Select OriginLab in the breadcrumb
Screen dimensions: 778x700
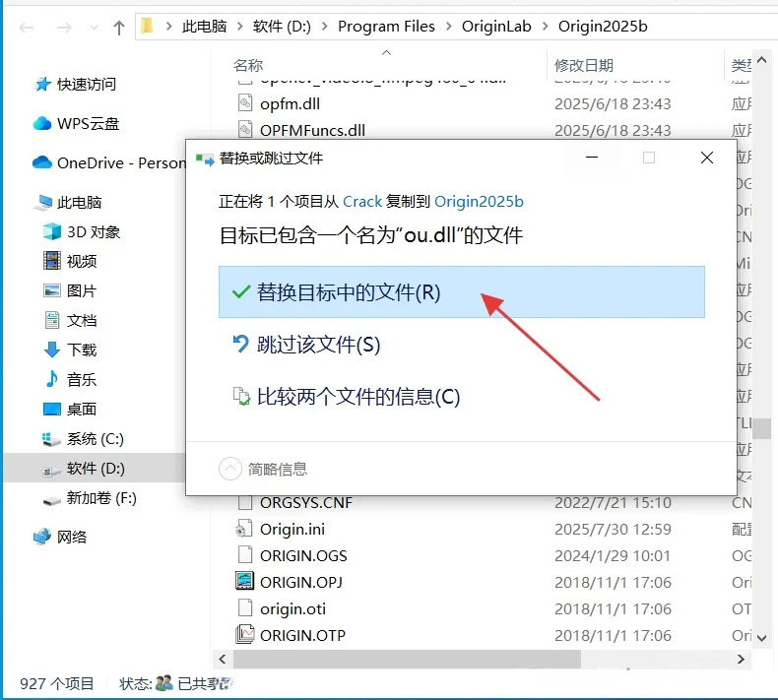click(x=496, y=27)
